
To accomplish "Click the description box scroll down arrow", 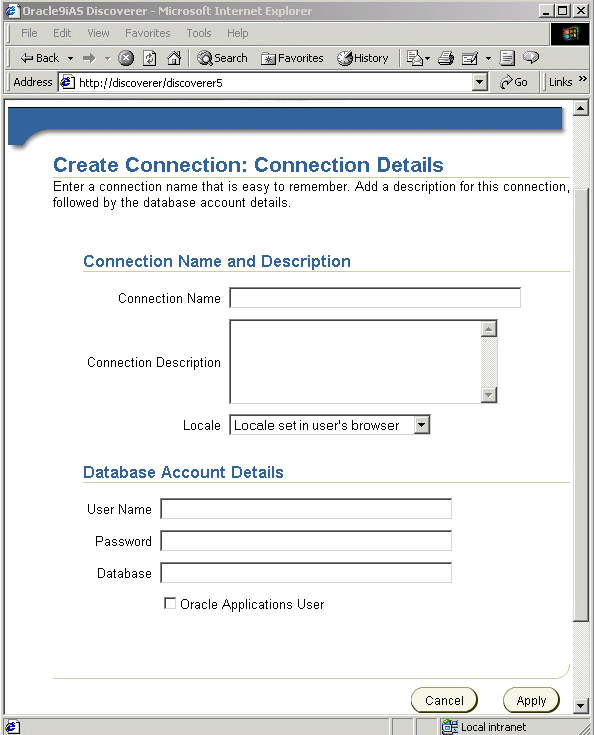I will (x=489, y=395).
